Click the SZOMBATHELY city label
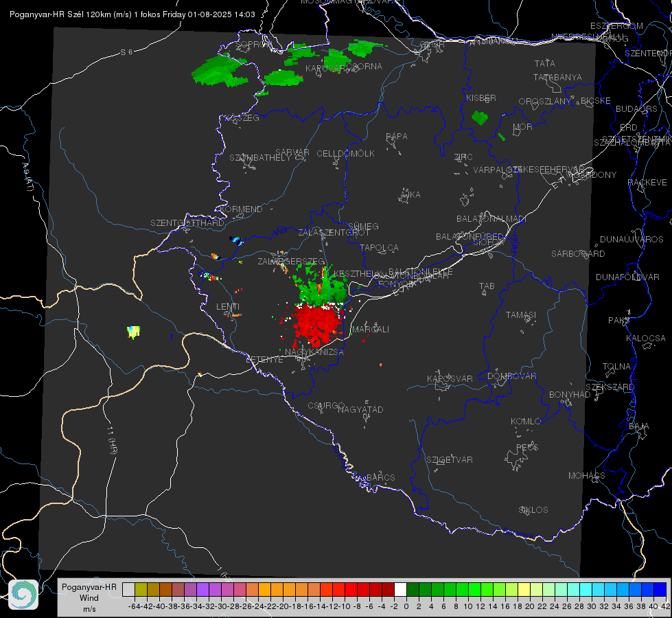The height and width of the screenshot is (618, 672). pyautogui.click(x=260, y=157)
